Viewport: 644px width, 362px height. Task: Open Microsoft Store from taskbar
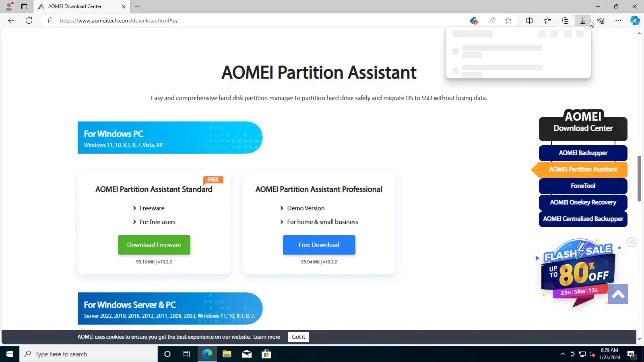pyautogui.click(x=266, y=354)
